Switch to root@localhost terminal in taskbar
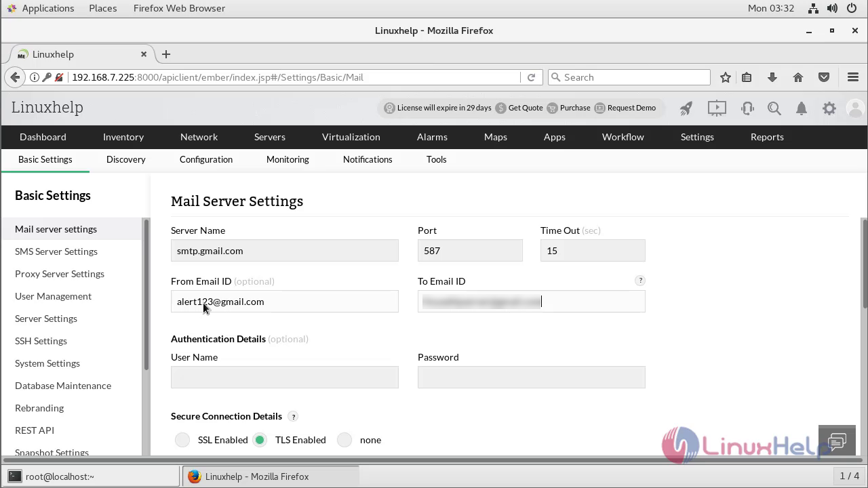 92,476
